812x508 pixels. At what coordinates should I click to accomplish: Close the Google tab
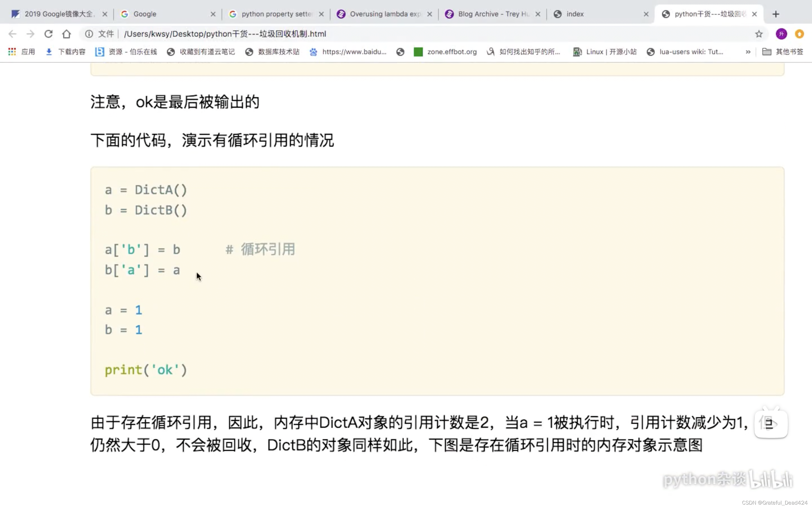[x=213, y=14]
